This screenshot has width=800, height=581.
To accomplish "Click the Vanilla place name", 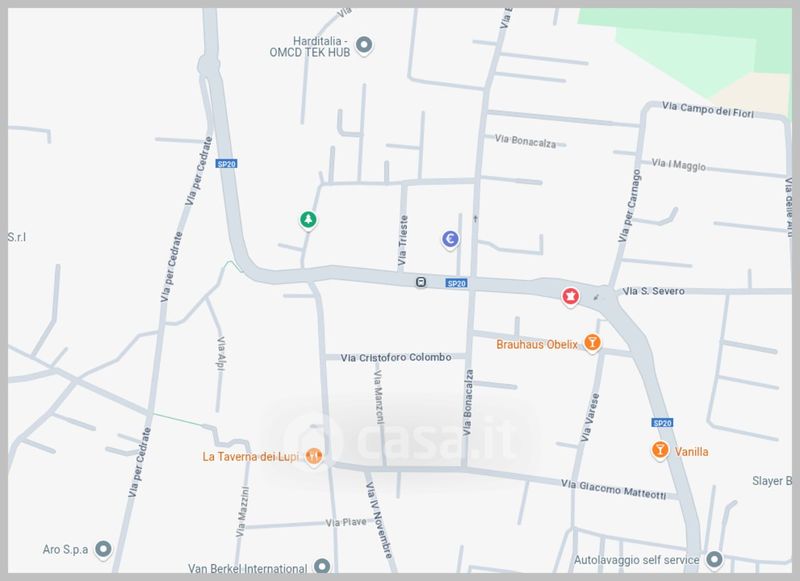I will (692, 452).
